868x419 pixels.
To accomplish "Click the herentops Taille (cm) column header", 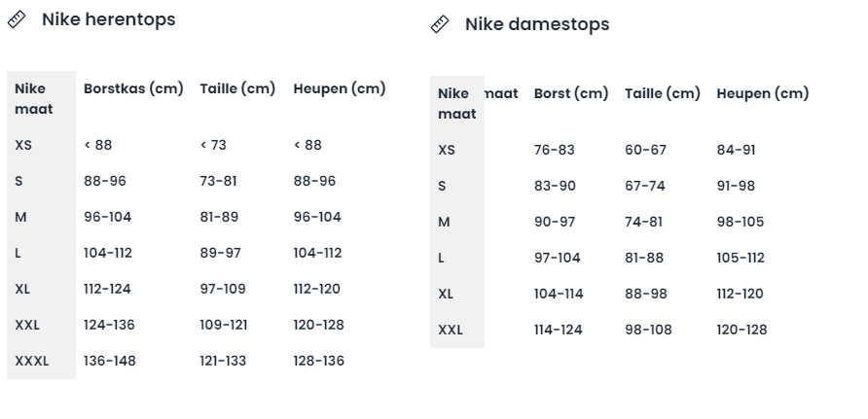I will 237,88.
